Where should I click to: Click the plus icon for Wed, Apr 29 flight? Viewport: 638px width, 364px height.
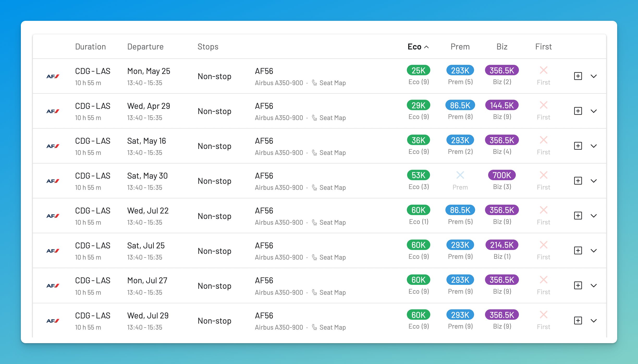pos(578,111)
